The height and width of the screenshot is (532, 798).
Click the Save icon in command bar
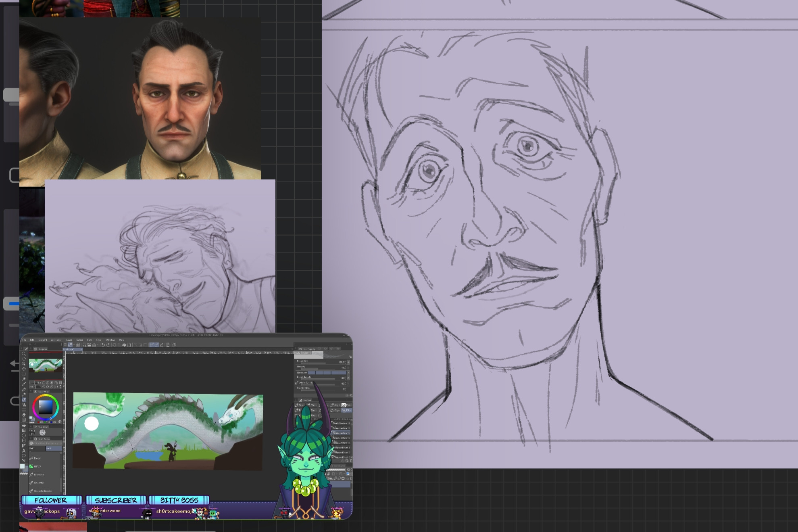94,345
